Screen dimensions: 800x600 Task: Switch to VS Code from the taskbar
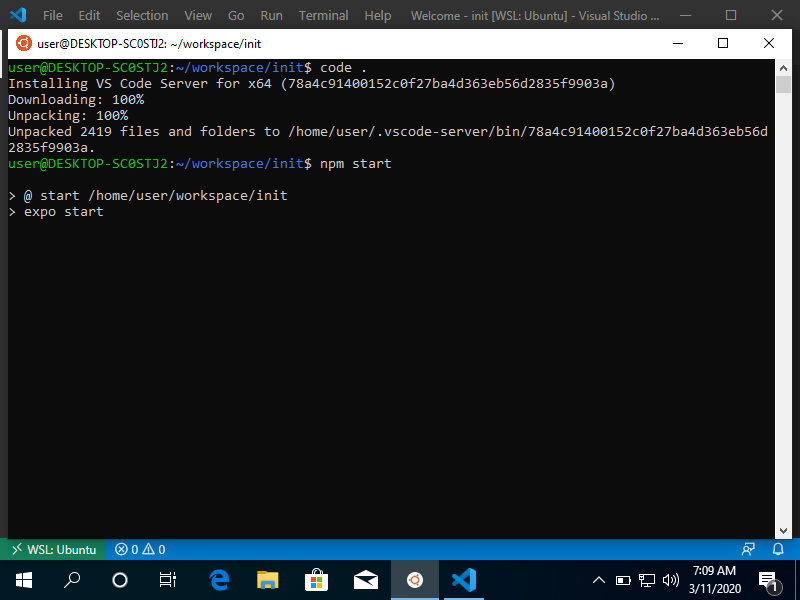click(464, 580)
